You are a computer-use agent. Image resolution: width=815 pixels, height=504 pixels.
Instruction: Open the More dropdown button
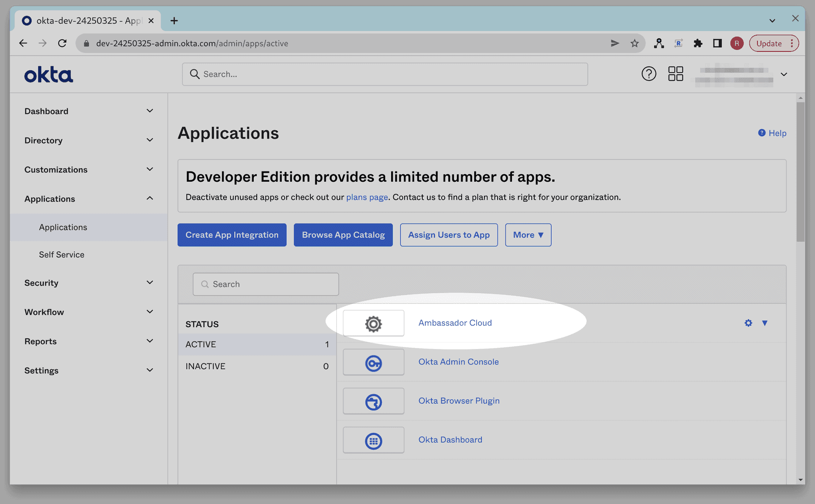[528, 235]
